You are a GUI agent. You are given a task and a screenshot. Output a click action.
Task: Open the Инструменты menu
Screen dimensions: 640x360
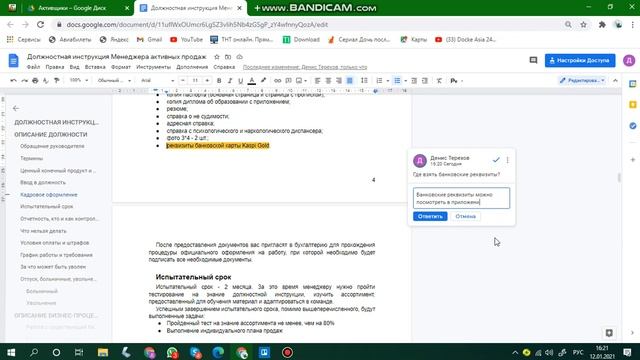click(153, 67)
